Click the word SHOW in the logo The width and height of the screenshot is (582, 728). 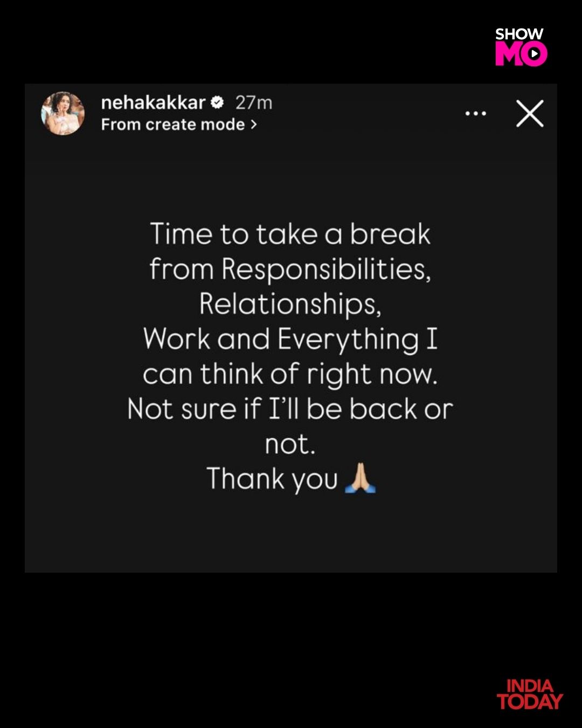pyautogui.click(x=519, y=35)
